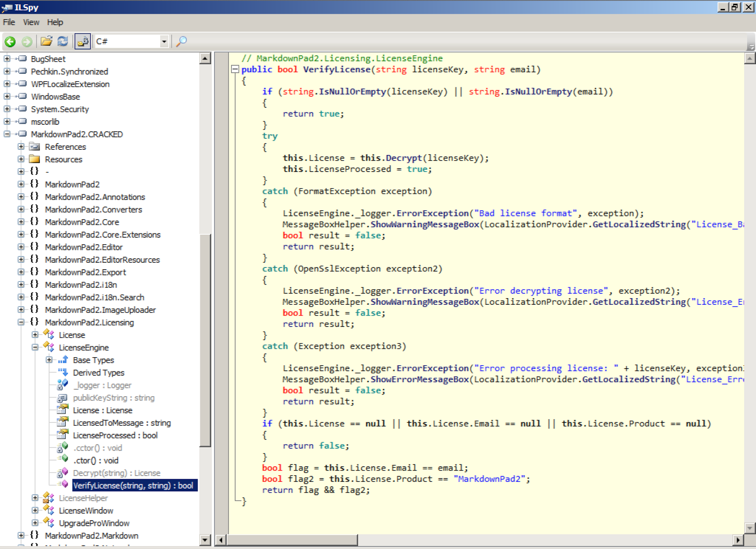
Task: Click the LicensedToMessage property icon
Action: [63, 422]
